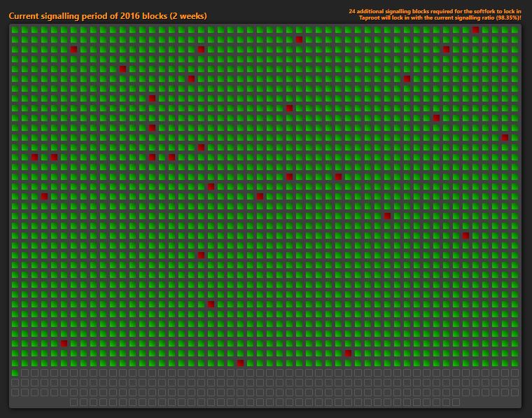
Task: Click the red block in the grid's second row
Action: [299, 40]
